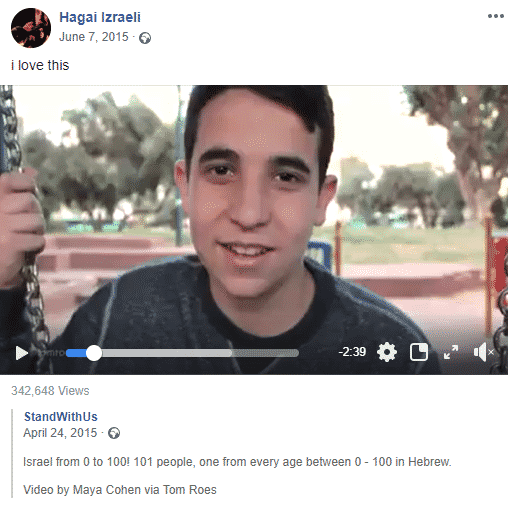Open the StandWithUs page link
508x508 pixels.
coord(61,417)
